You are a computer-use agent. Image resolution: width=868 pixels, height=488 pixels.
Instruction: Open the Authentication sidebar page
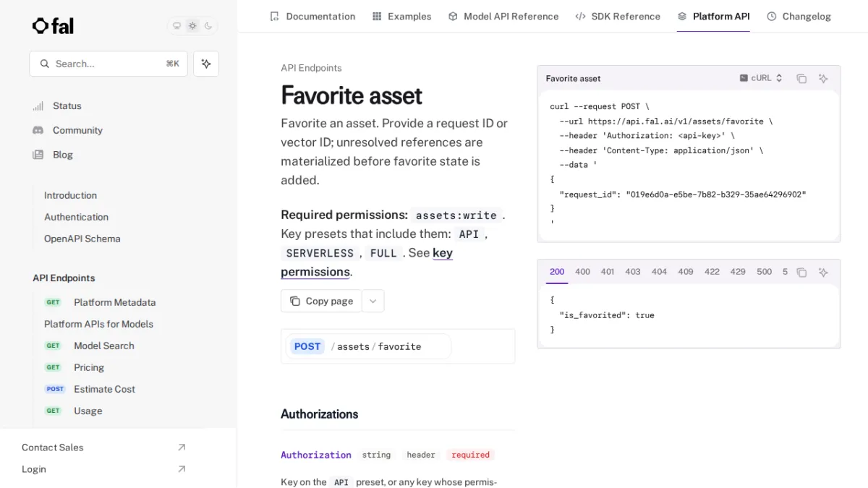76,217
